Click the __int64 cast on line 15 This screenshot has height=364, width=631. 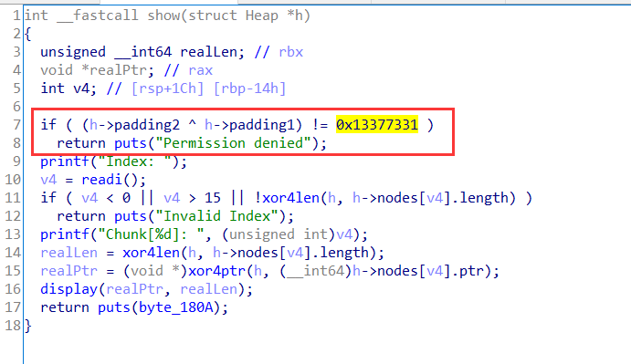(x=315, y=271)
